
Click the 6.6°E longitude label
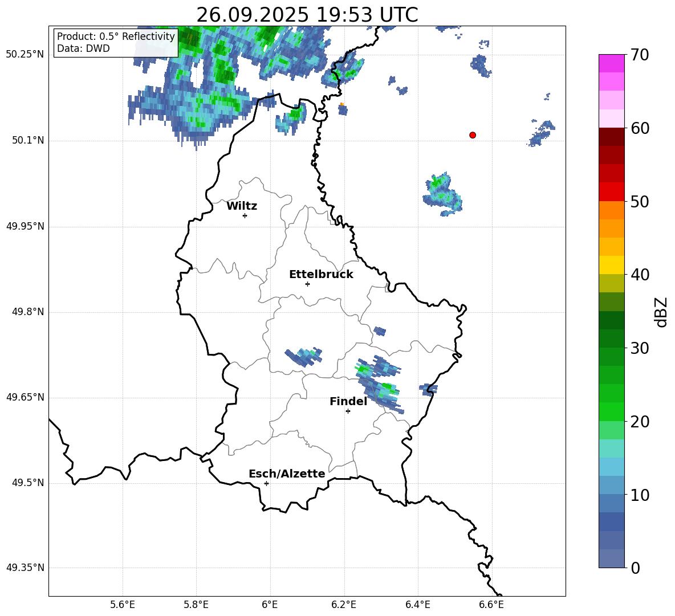point(491,605)
